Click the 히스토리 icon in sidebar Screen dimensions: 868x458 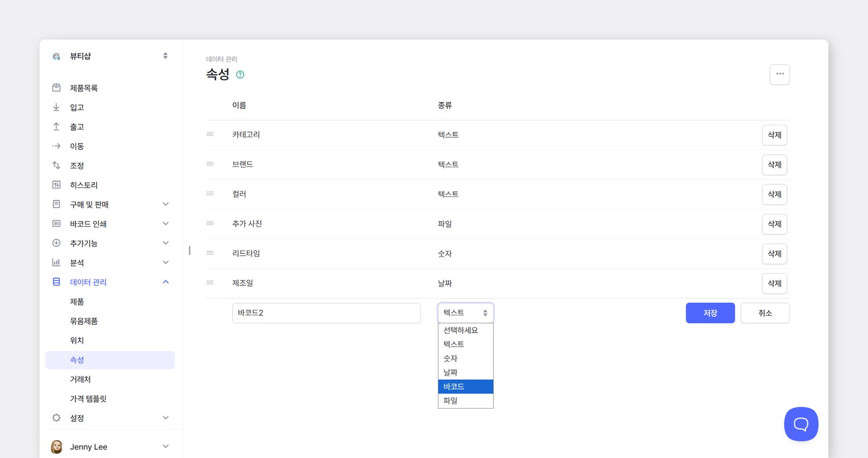click(x=56, y=185)
